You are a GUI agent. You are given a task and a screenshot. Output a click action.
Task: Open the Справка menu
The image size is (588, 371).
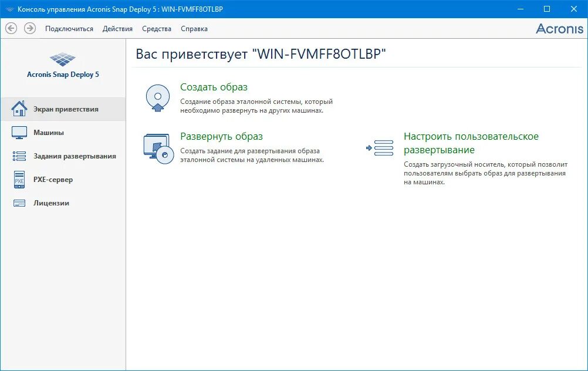(194, 29)
